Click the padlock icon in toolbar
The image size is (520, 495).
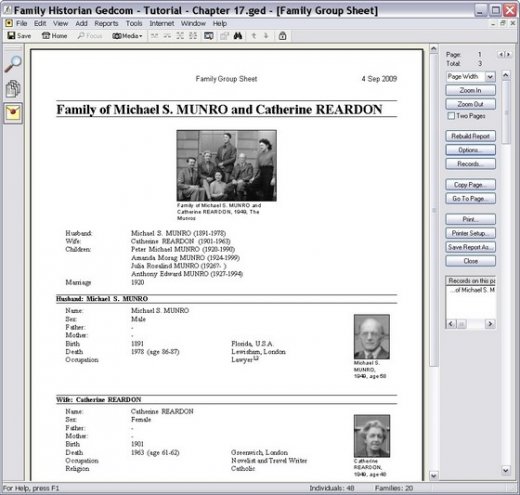click(282, 36)
